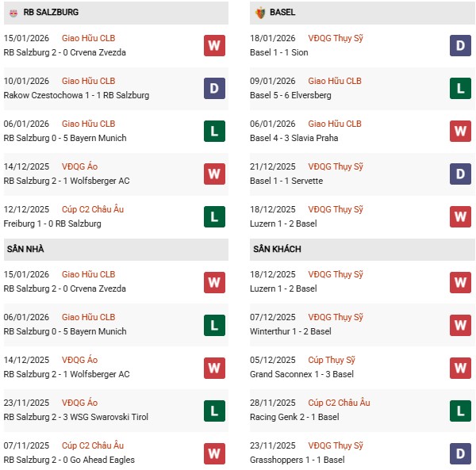Screen dimensions: 476x470
Task: Click the L badge for Basel vs Elversberg
Action: pyautogui.click(x=460, y=88)
